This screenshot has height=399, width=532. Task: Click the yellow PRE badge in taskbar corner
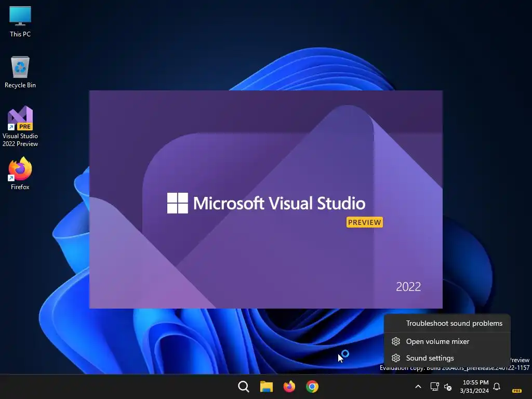pyautogui.click(x=517, y=391)
